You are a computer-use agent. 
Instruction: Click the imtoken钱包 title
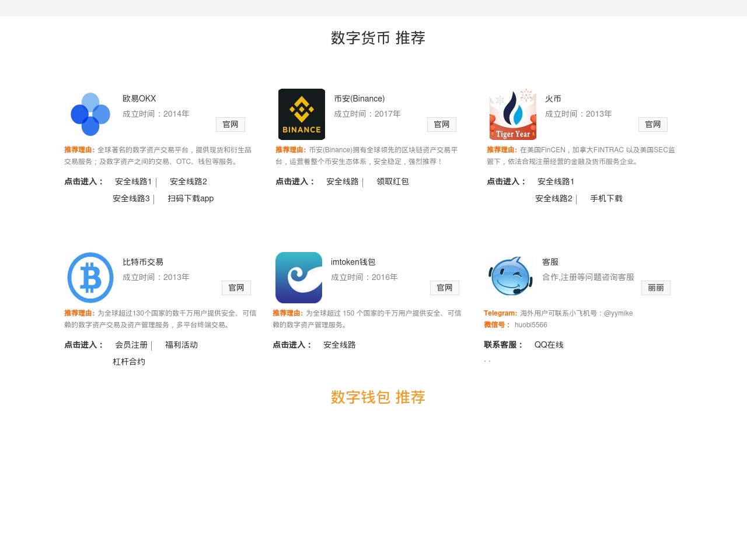click(x=353, y=262)
